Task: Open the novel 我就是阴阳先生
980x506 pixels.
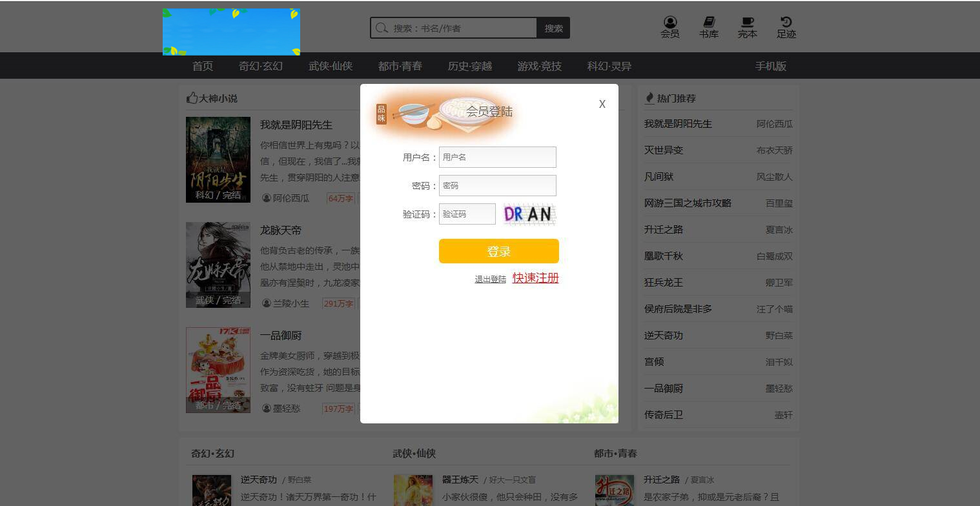Action: (296, 125)
